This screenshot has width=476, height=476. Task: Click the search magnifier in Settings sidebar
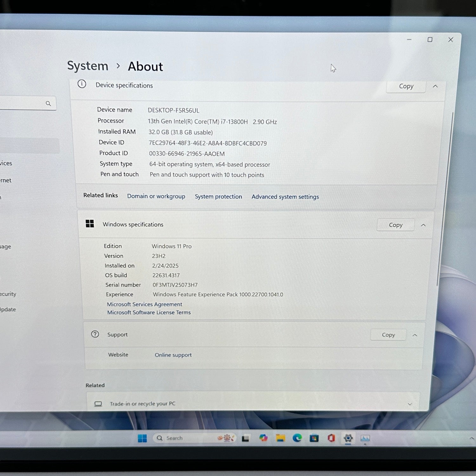pos(48,103)
